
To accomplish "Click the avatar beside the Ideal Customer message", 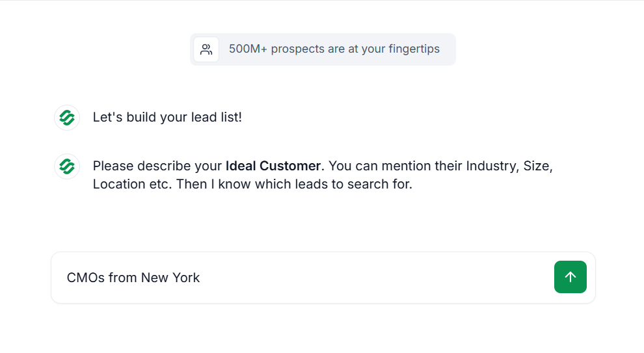I will pyautogui.click(x=67, y=166).
